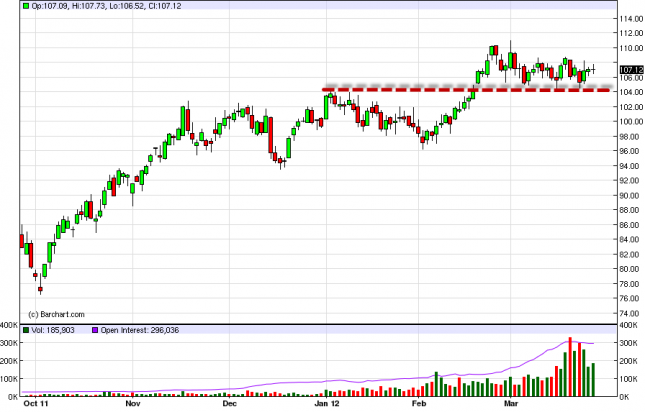The height and width of the screenshot is (412, 645).
Task: Click the 200K label on right volume axis
Action: pos(628,361)
